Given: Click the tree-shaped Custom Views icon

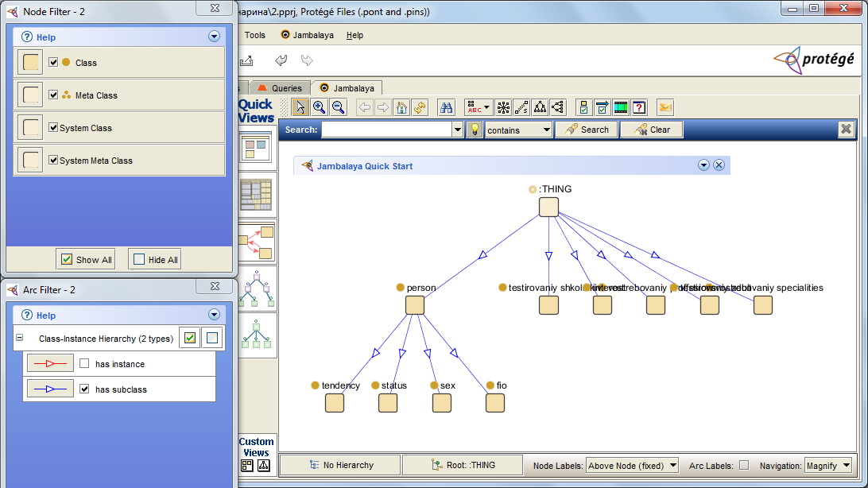Looking at the screenshot, I should click(264, 466).
